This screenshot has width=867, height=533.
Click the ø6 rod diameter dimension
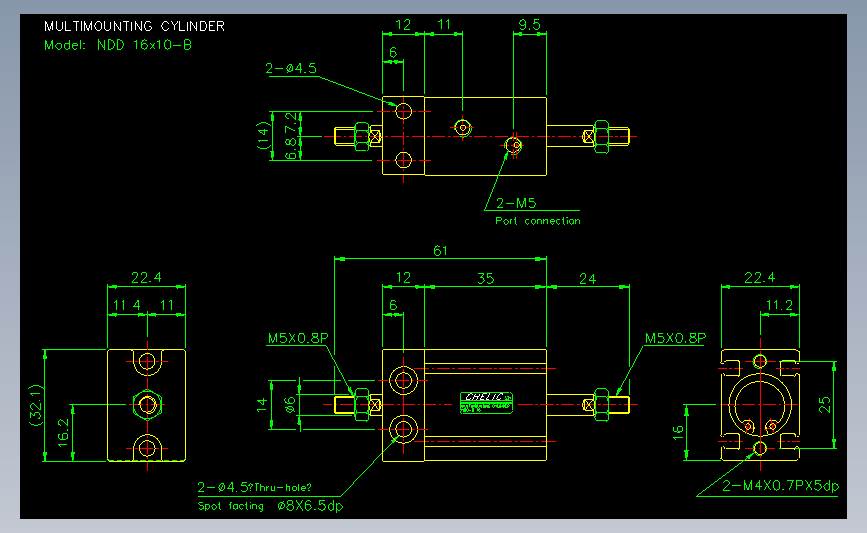(x=290, y=405)
